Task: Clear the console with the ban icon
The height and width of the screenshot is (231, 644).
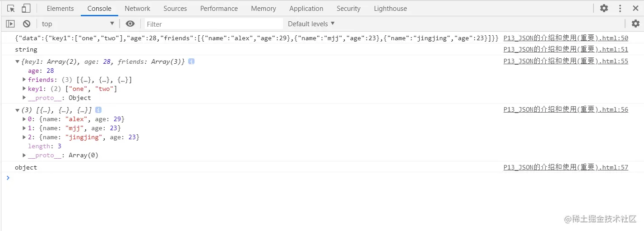Action: coord(27,24)
